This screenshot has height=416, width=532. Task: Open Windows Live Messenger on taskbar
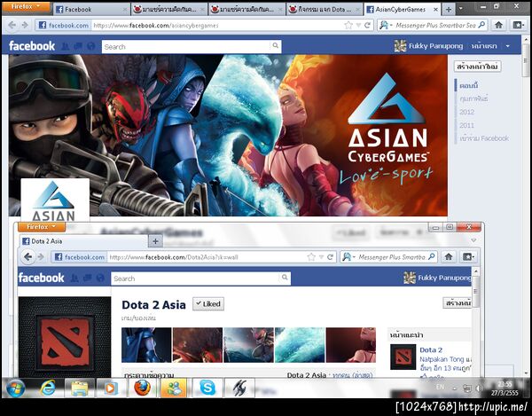(x=174, y=388)
